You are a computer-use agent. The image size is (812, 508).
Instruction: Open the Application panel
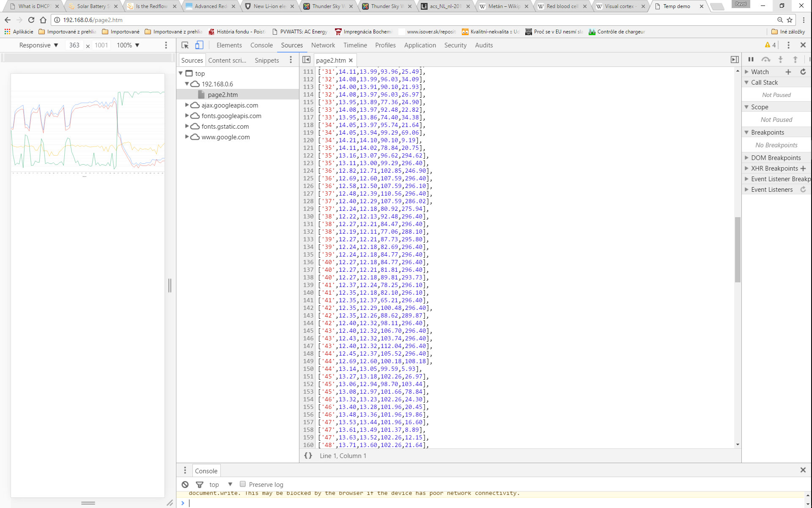(x=420, y=45)
